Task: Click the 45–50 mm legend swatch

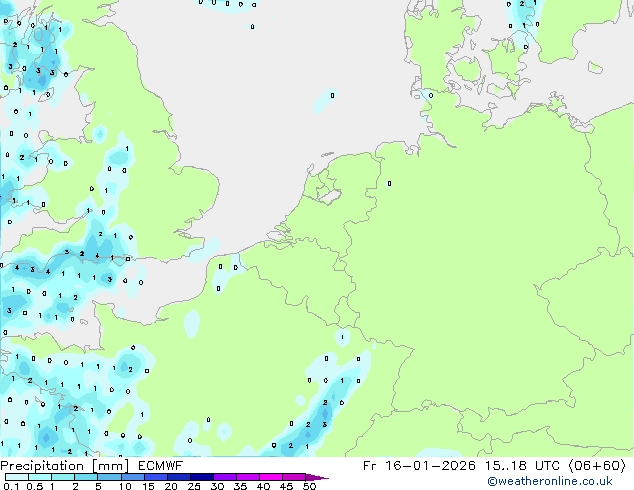Action: click(x=294, y=477)
